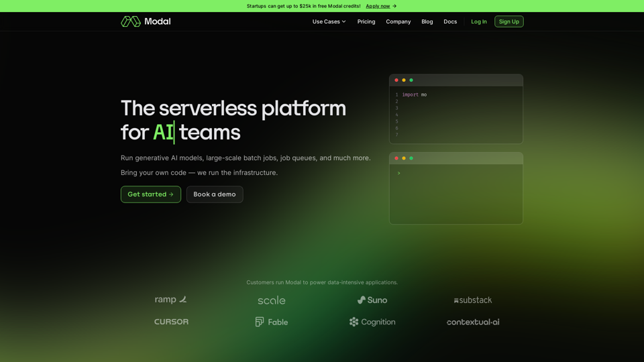Image resolution: width=644 pixels, height=362 pixels.
Task: Go to the Pricing page
Action: [366, 21]
